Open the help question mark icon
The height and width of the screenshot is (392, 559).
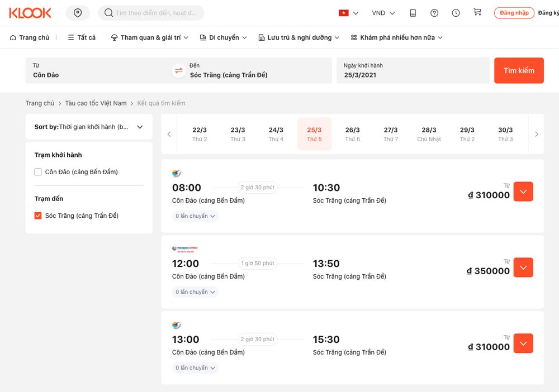point(434,13)
